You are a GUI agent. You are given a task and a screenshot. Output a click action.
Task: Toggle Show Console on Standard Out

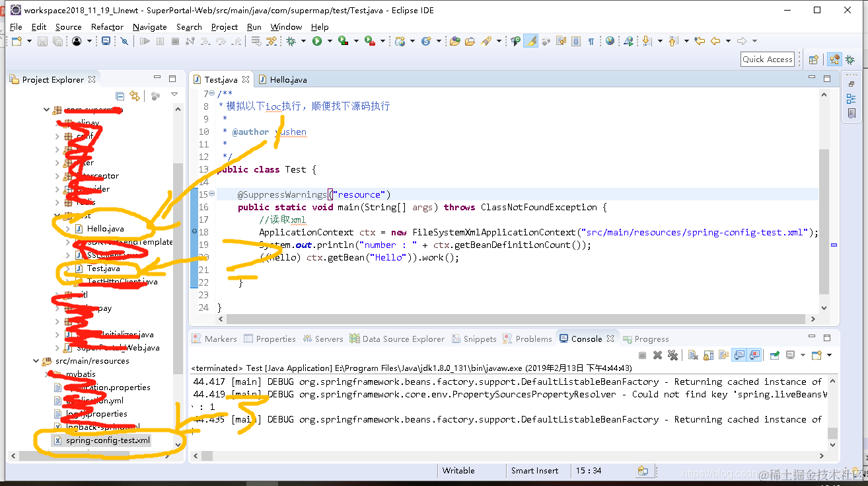pos(739,355)
